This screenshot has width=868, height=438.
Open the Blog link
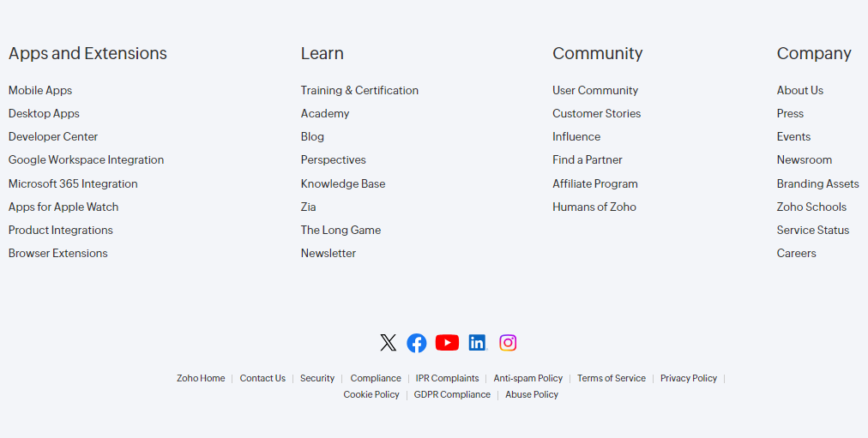(x=312, y=136)
